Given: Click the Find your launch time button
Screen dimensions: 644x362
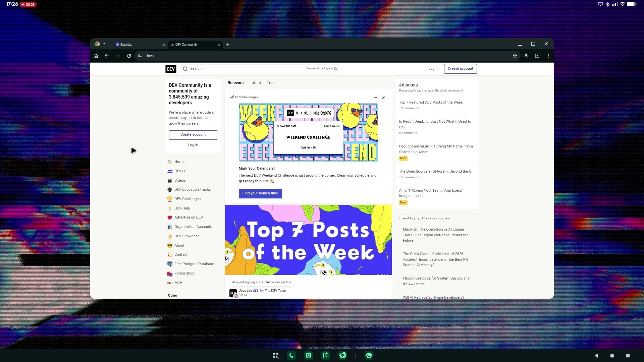Looking at the screenshot, I should tap(260, 193).
